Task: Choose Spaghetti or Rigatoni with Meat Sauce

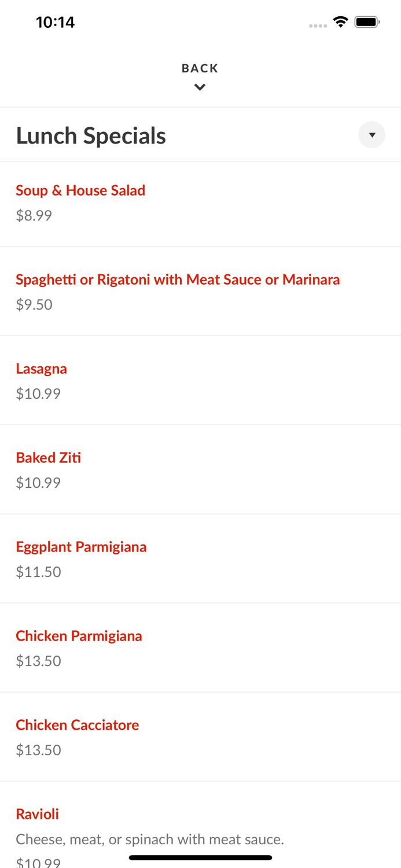Action: click(x=178, y=279)
